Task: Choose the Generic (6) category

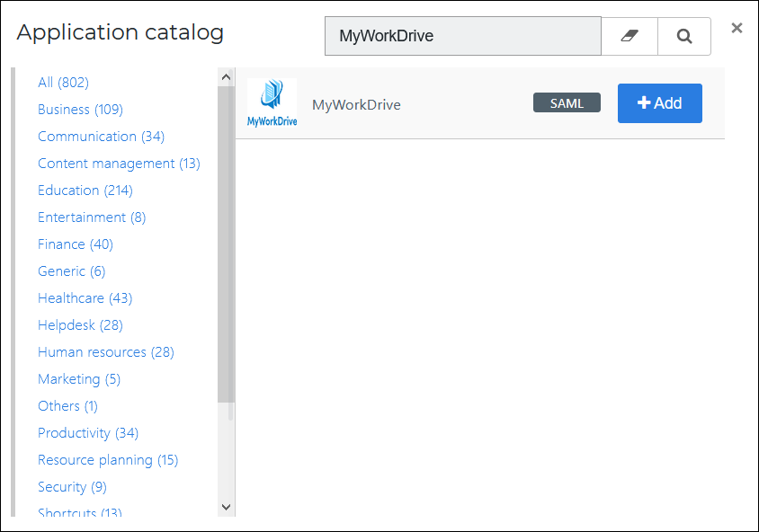Action: pos(72,271)
